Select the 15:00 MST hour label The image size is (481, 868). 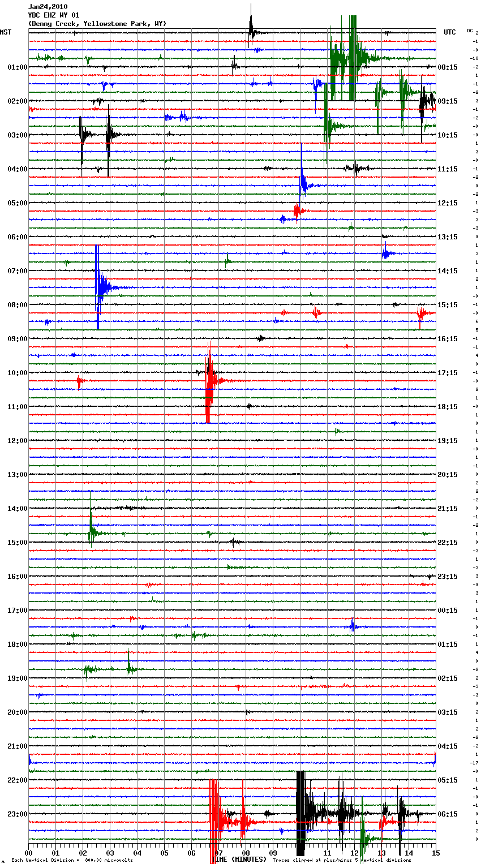pyautogui.click(x=18, y=543)
